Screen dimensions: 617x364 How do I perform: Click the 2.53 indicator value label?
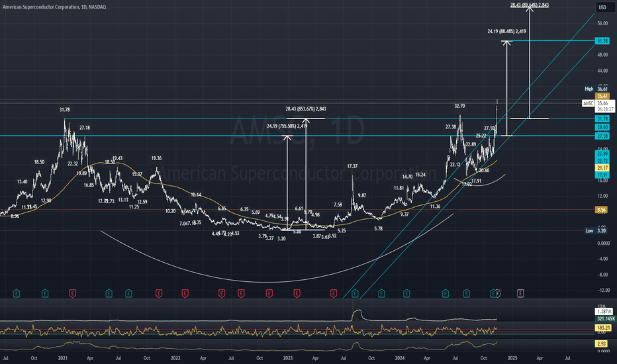601,344
